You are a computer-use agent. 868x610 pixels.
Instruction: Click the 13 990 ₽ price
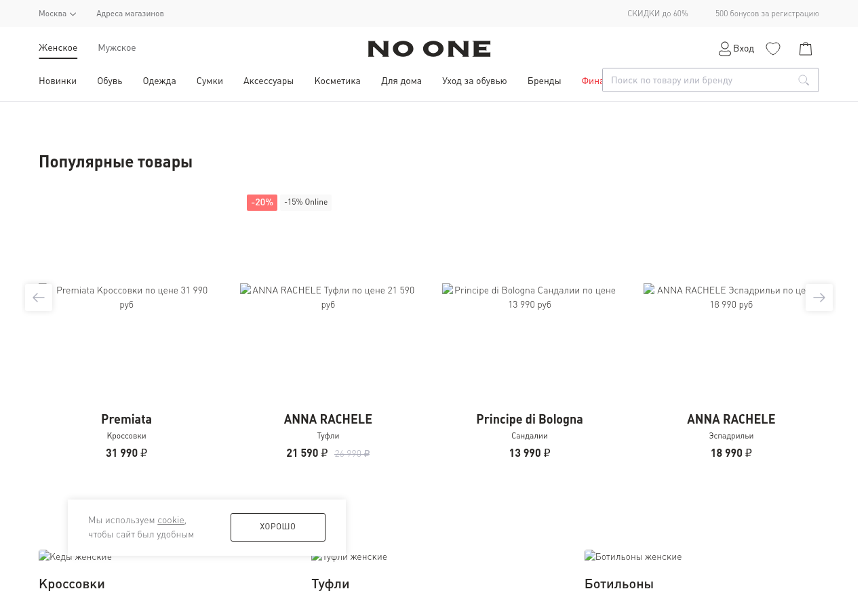[x=530, y=453]
